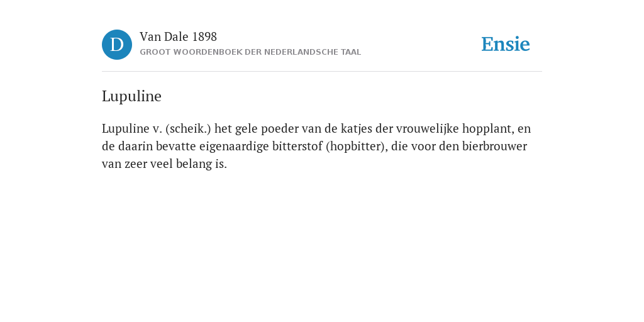Click the word belang in the last line
Viewport: 644px width, 322px height.
(189, 164)
